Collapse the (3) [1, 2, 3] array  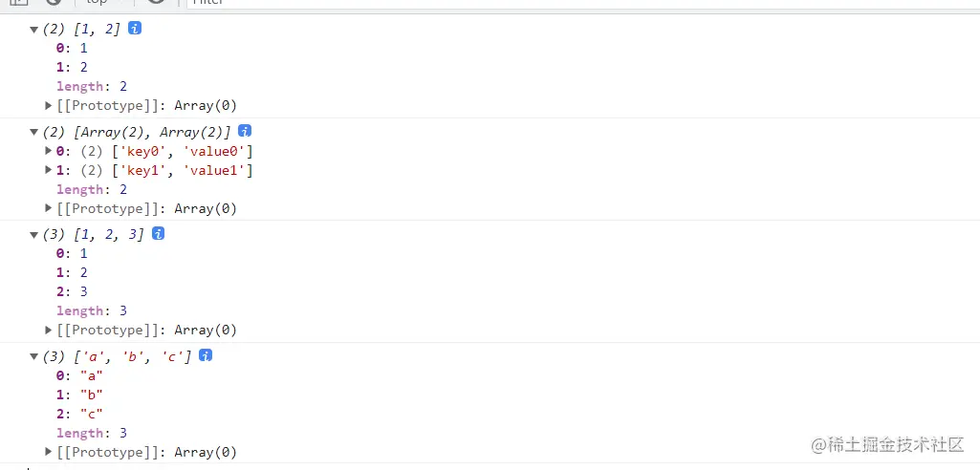(x=34, y=234)
